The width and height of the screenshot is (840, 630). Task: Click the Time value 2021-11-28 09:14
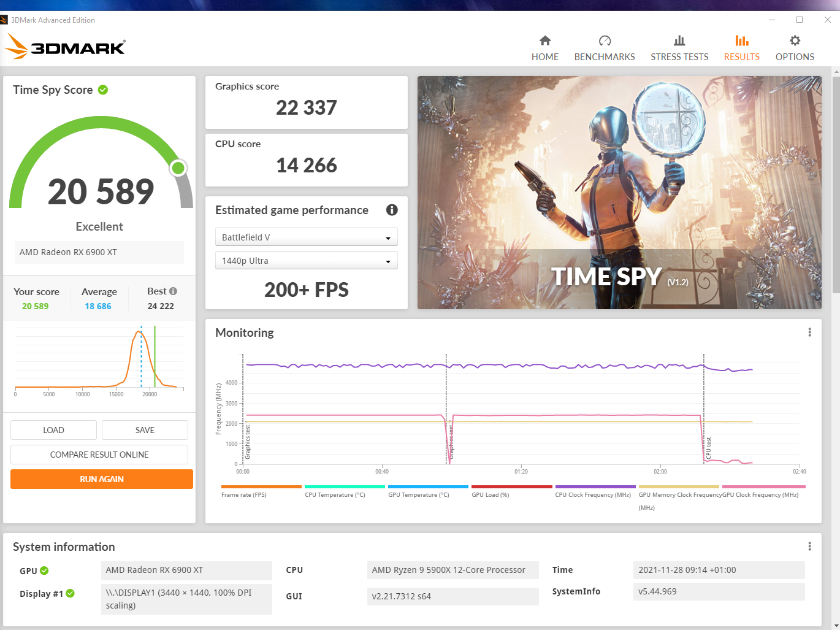719,570
